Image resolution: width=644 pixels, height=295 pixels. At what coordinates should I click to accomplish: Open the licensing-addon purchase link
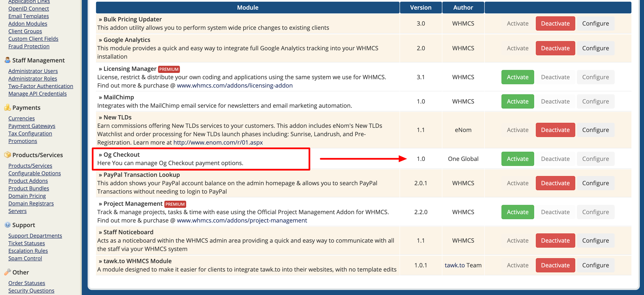pos(235,85)
